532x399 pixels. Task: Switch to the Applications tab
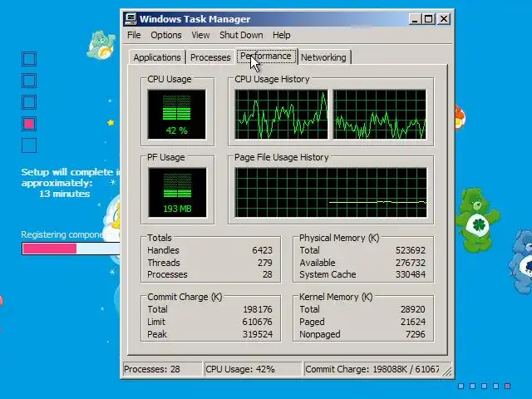click(x=157, y=57)
